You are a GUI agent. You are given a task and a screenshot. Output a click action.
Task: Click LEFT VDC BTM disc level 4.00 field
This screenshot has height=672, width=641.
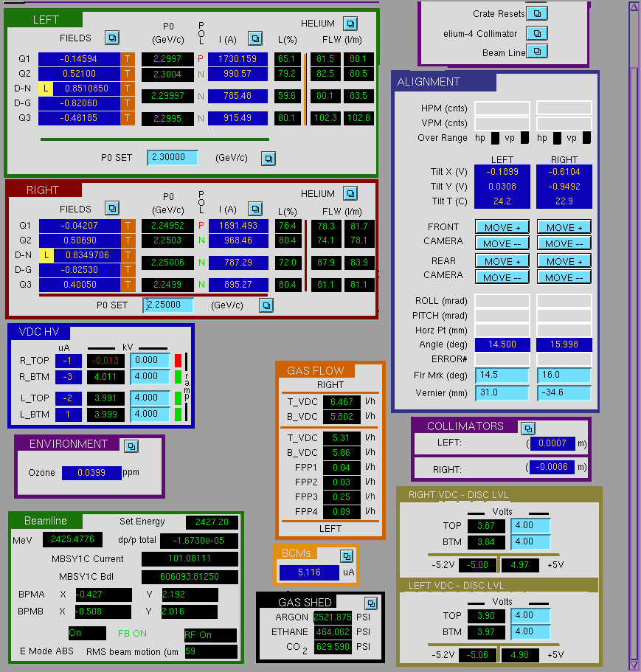click(530, 632)
